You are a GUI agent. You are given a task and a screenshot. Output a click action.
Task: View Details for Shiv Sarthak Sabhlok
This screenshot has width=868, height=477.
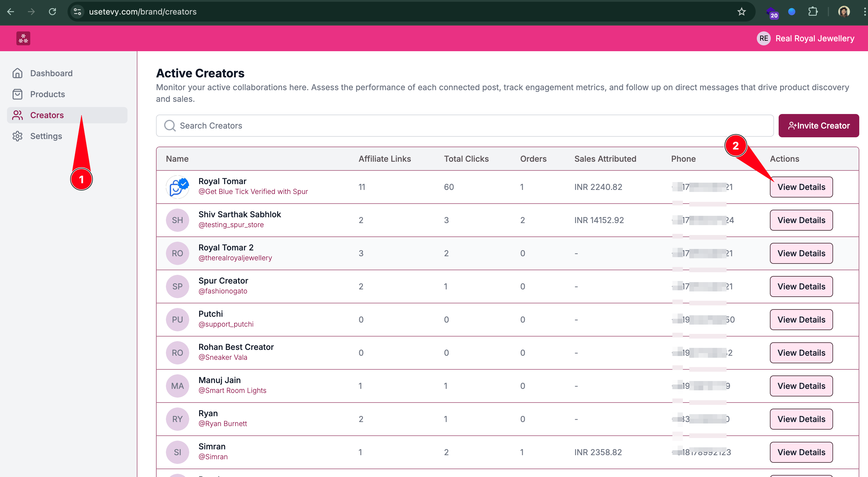point(801,220)
